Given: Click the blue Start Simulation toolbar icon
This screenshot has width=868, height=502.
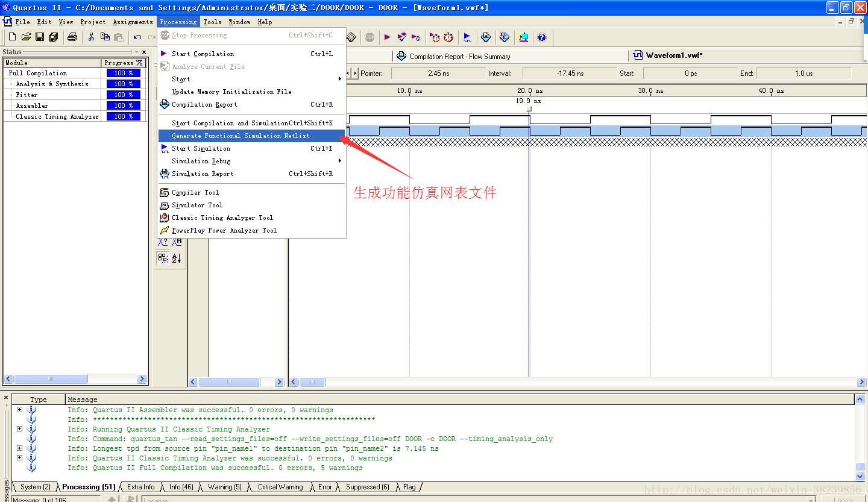Looking at the screenshot, I should [467, 37].
